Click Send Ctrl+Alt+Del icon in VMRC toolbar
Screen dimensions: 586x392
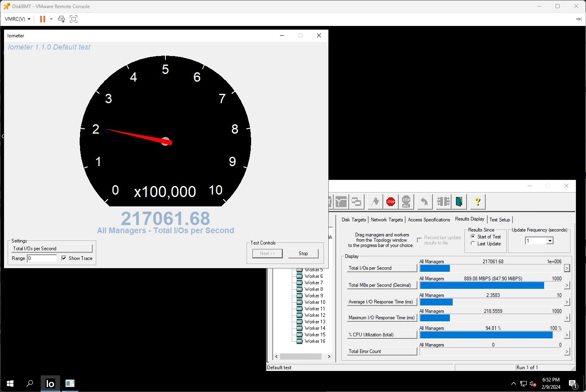click(61, 19)
